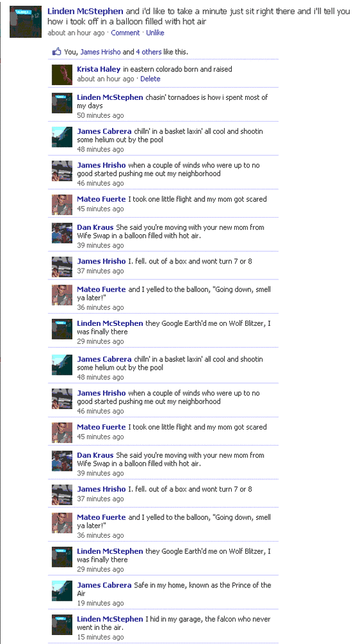Click Krista Haley's comment avatar
Screen dimensions: 356x644
tap(62, 75)
